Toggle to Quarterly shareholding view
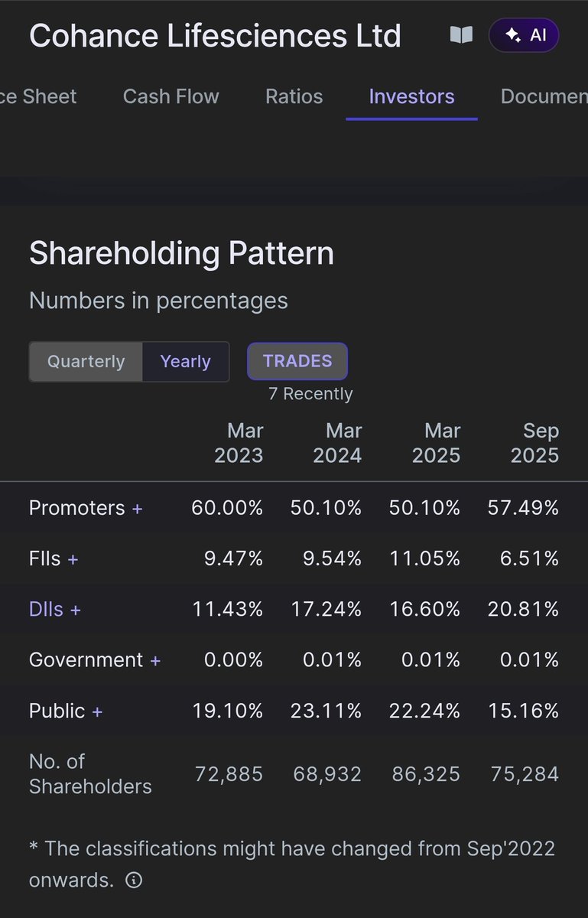Screen dimensions: 588x918 86,361
